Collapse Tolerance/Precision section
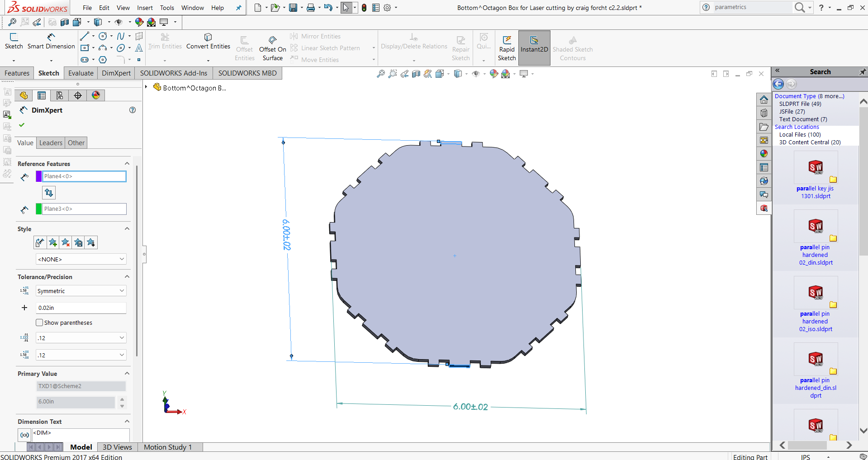Viewport: 868px width, 460px height. tap(127, 277)
